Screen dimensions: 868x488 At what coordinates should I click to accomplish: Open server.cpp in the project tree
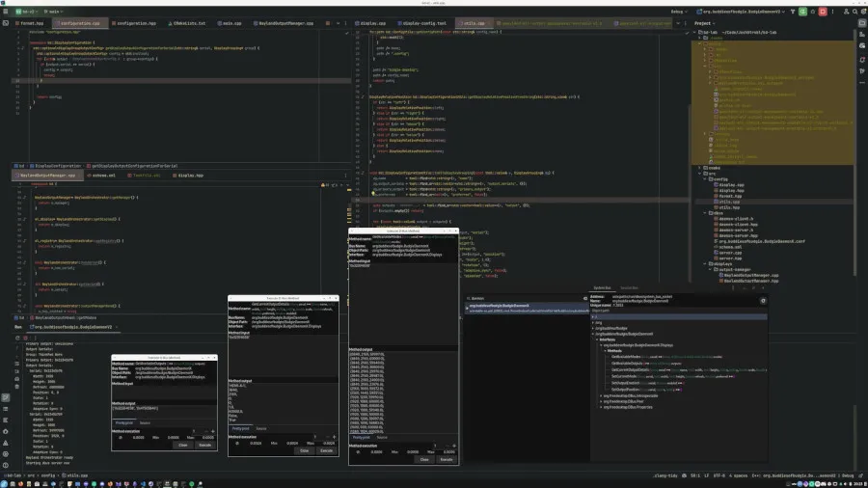(x=730, y=253)
